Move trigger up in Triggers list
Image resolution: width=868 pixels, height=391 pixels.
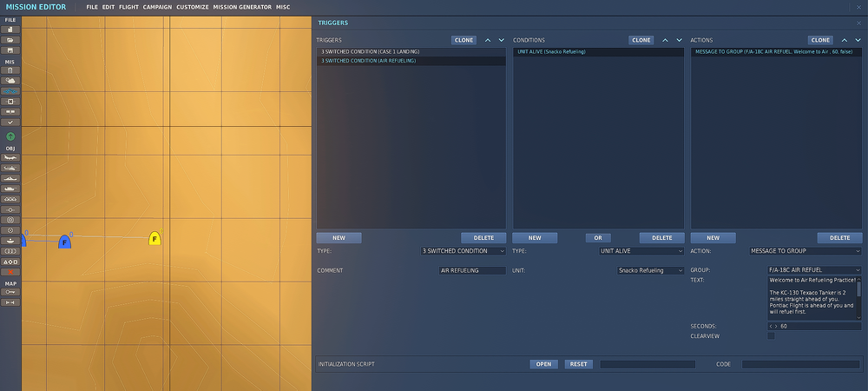tap(488, 41)
